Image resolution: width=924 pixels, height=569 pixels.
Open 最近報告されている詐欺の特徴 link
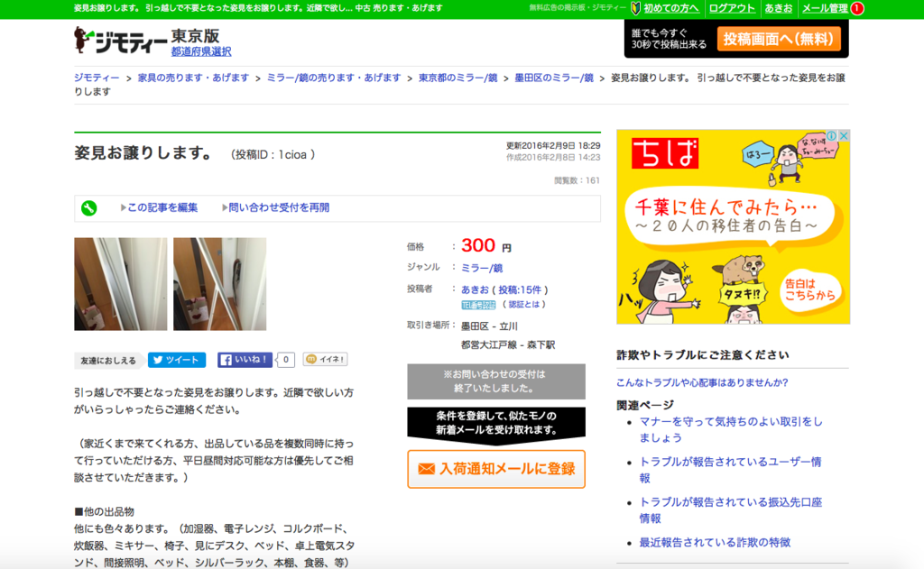tap(715, 543)
